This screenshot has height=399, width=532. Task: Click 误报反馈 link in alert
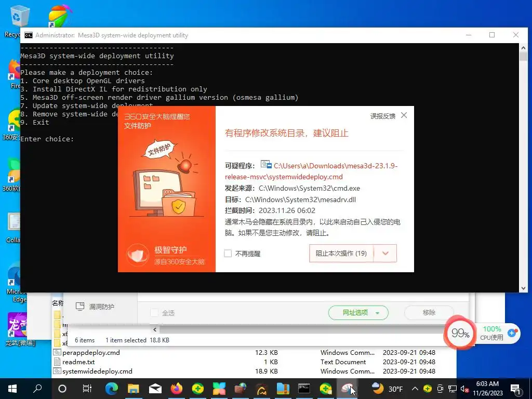(383, 116)
